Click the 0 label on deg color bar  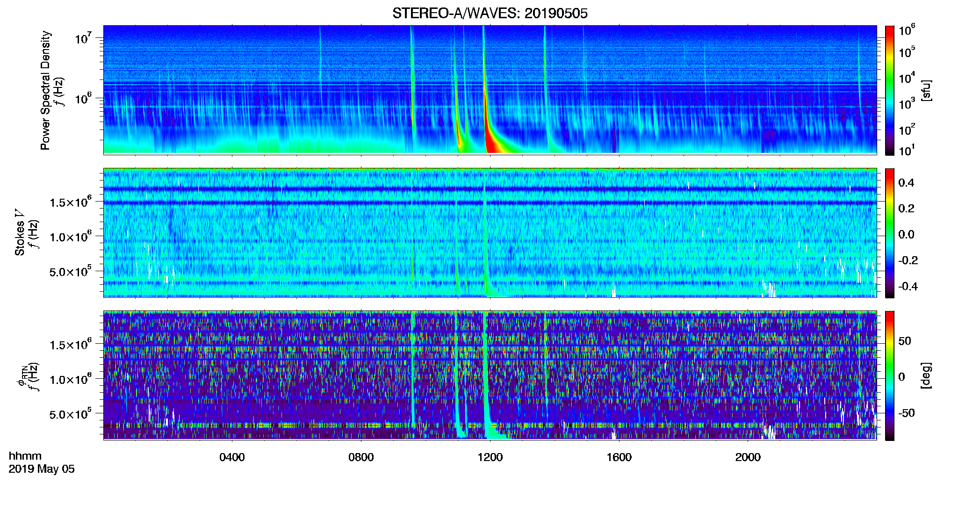pos(901,377)
